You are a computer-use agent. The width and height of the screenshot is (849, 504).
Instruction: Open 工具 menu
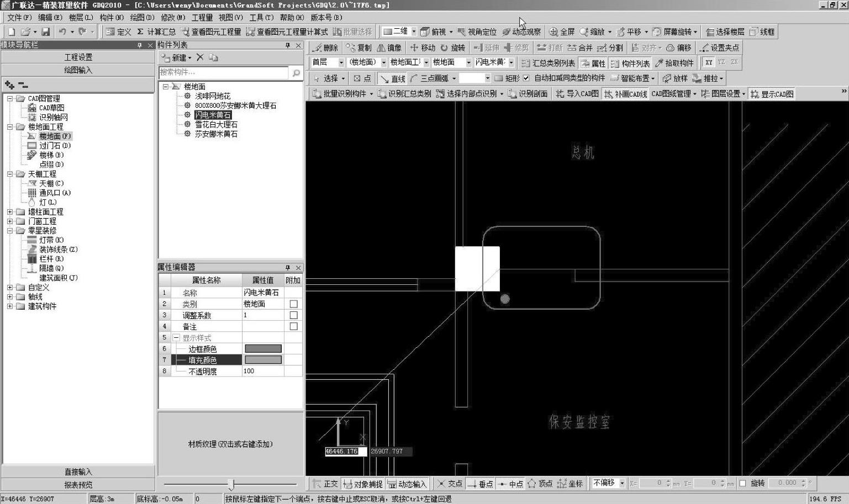[261, 18]
